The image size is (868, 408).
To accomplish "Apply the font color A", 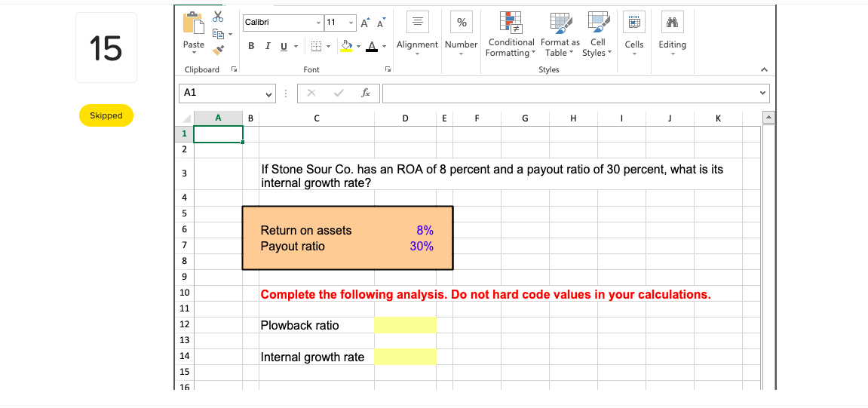I will pos(371,45).
